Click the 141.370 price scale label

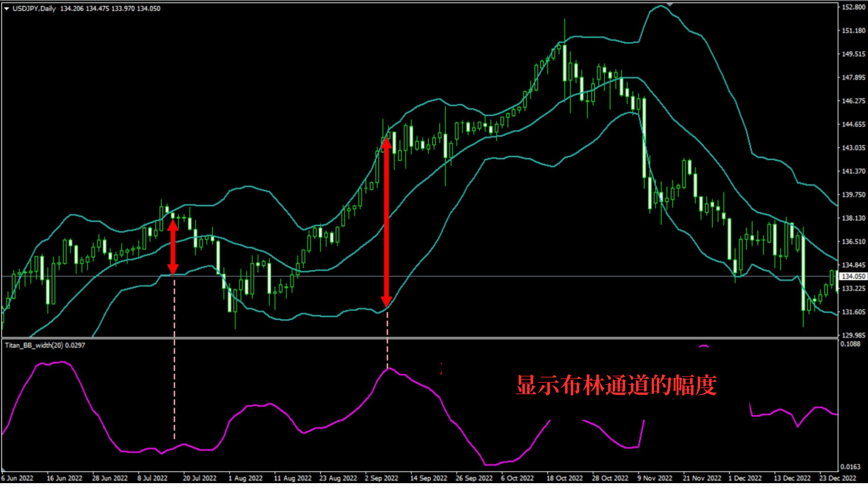click(x=853, y=171)
